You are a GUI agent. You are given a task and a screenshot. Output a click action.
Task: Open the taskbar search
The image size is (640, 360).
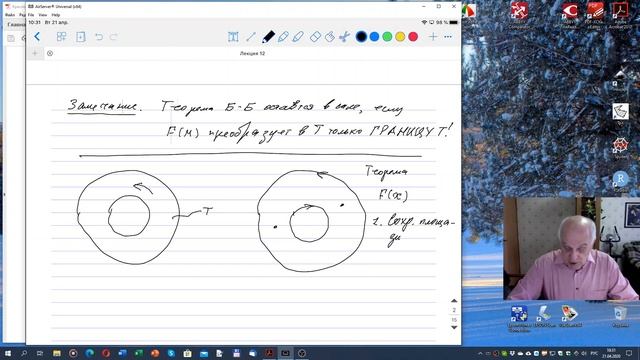[x=24, y=353]
